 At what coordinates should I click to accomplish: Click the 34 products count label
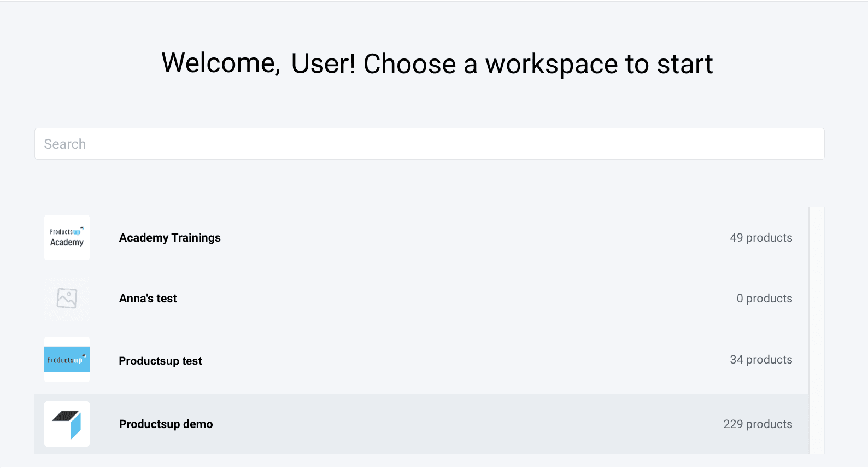click(x=761, y=360)
